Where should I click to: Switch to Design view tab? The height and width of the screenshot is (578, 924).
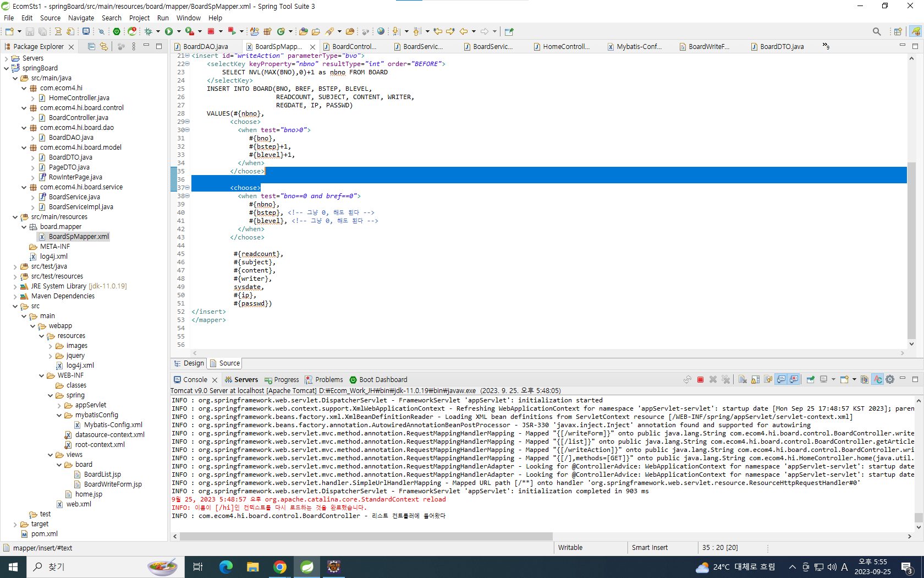click(189, 363)
